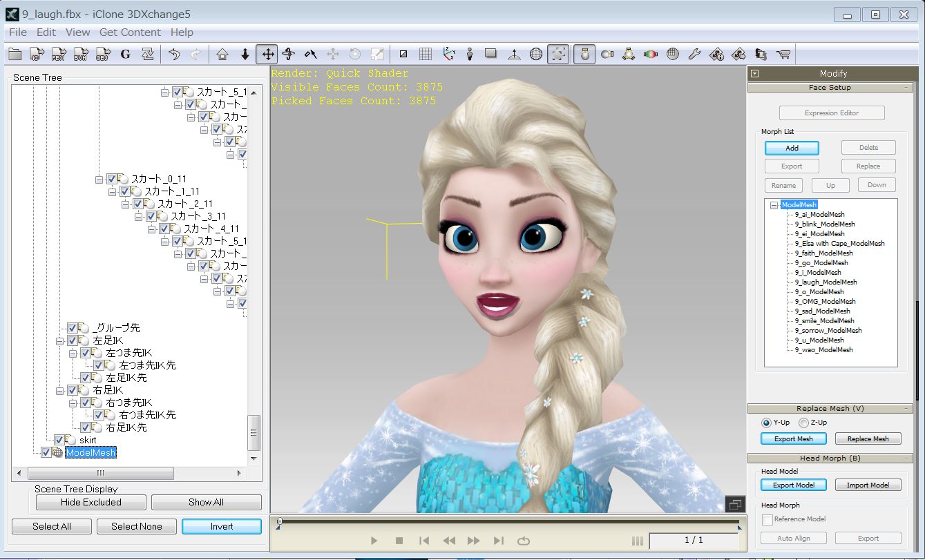Click the dashed frame-selection icon
Image resolution: width=925 pixels, height=560 pixels.
tap(558, 54)
